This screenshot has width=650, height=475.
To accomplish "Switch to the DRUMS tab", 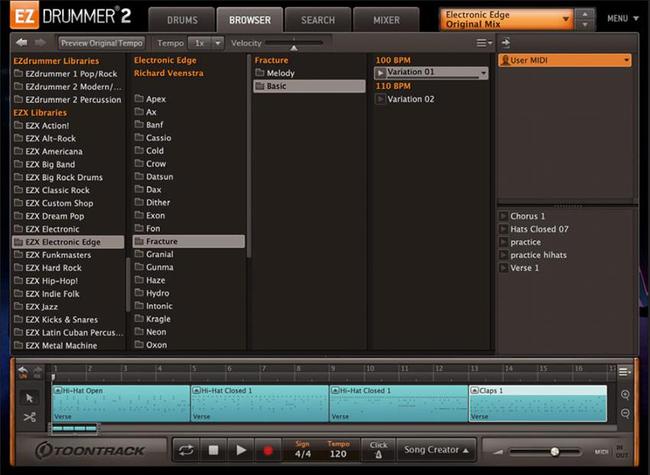I will (182, 20).
